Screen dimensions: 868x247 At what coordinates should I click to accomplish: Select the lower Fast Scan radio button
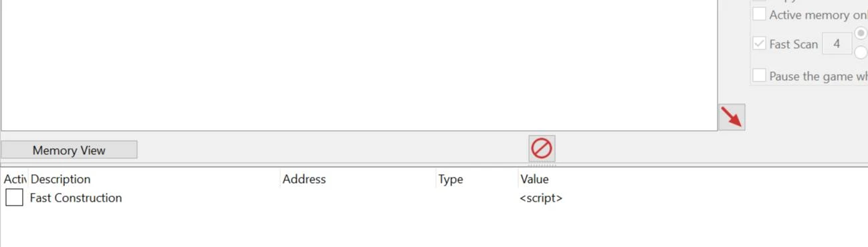coord(861,52)
